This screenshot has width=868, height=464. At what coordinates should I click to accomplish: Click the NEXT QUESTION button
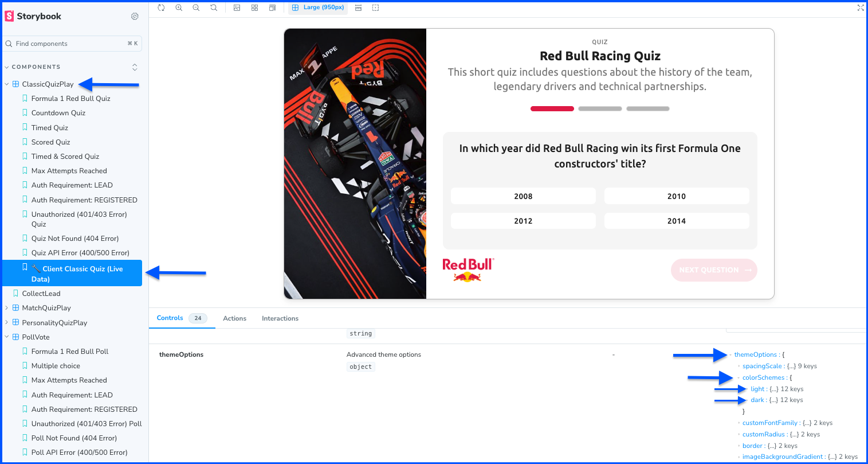pyautogui.click(x=714, y=270)
